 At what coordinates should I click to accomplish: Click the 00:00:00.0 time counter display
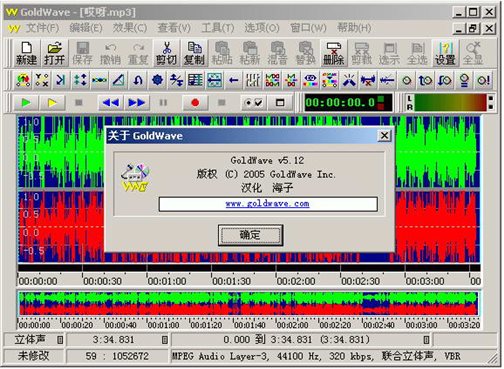click(348, 102)
